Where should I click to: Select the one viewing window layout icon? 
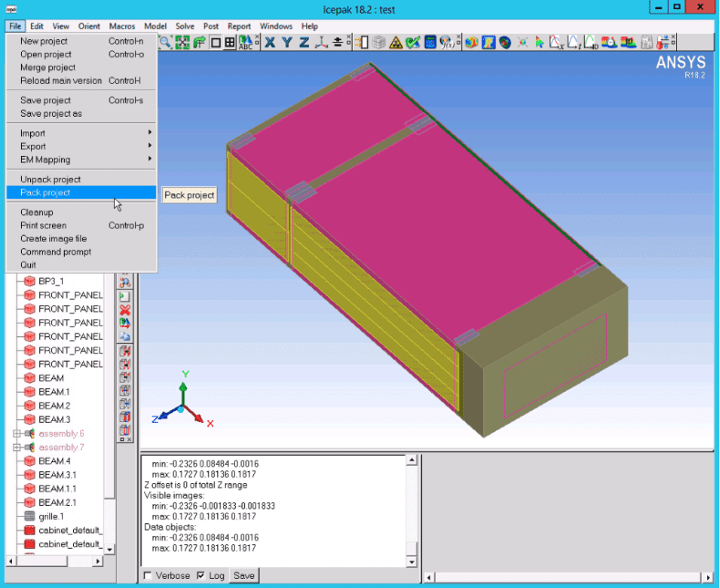point(215,43)
